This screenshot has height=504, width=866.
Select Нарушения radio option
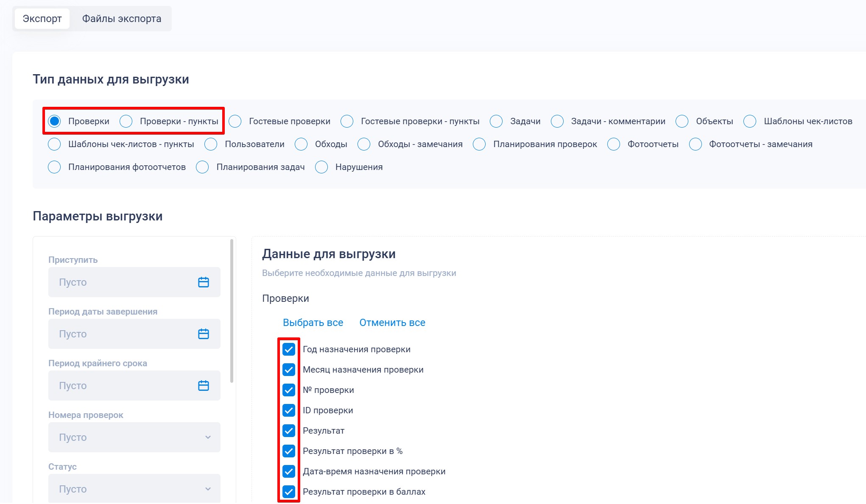pyautogui.click(x=321, y=167)
